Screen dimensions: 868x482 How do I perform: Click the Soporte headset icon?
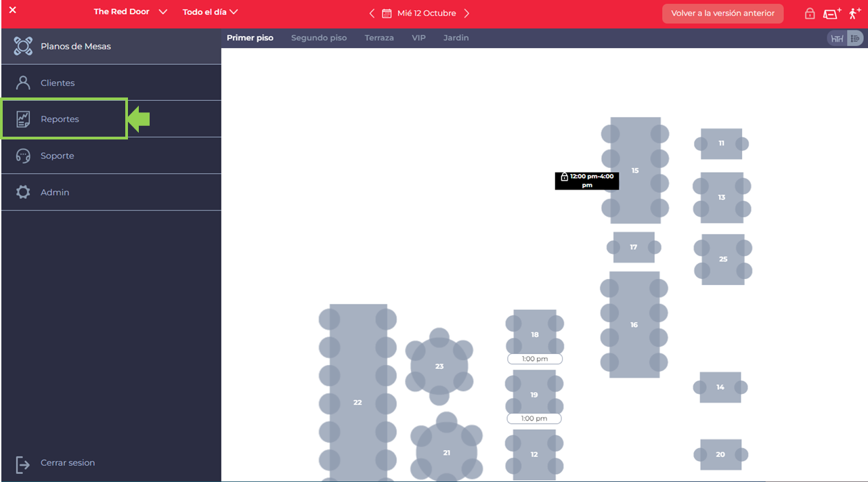pos(23,156)
